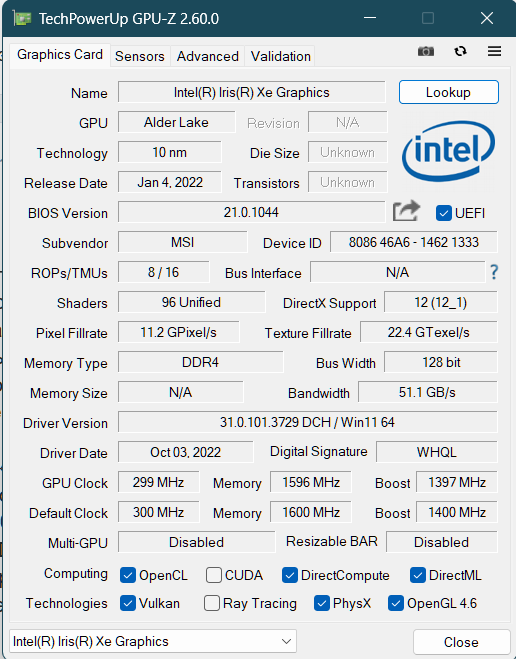Viewport: 516px width, 659px height.
Task: Click the Bus Width value 128 bit
Action: click(441, 362)
